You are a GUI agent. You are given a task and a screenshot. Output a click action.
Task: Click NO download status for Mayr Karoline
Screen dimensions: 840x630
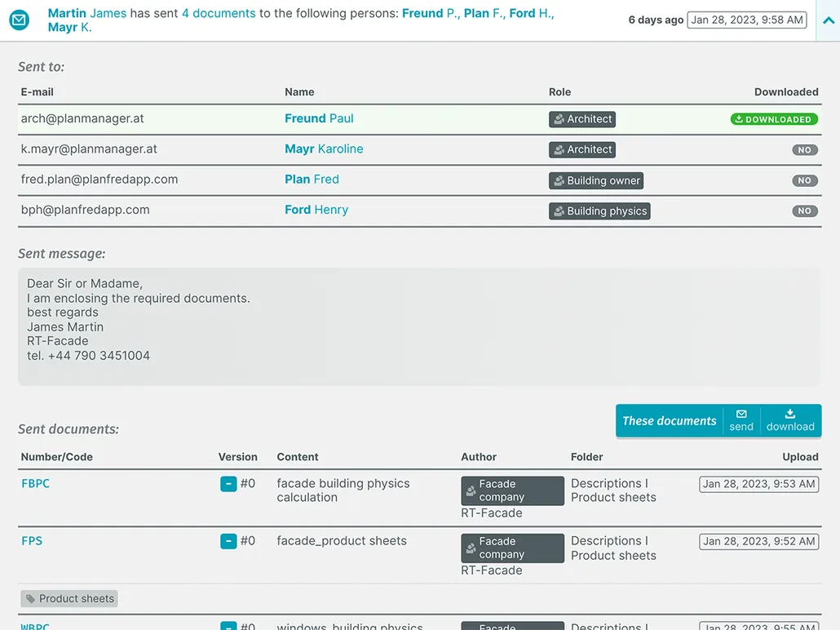pyautogui.click(x=805, y=150)
